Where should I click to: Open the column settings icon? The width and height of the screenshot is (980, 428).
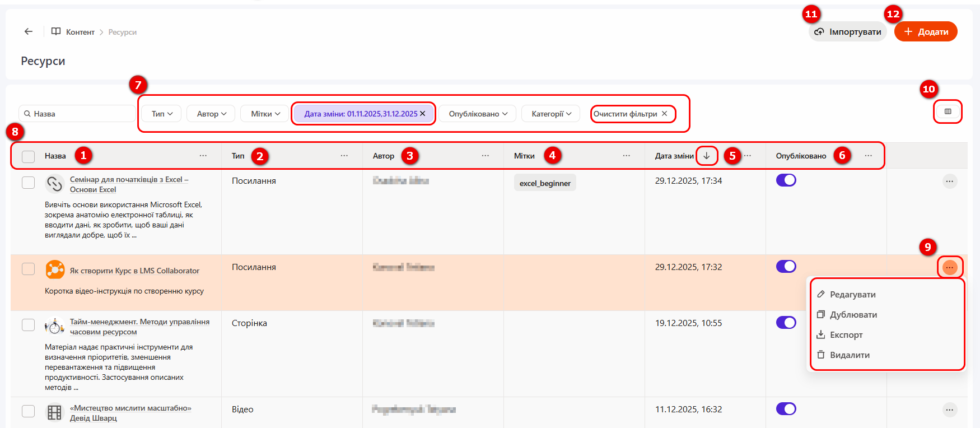(x=948, y=111)
